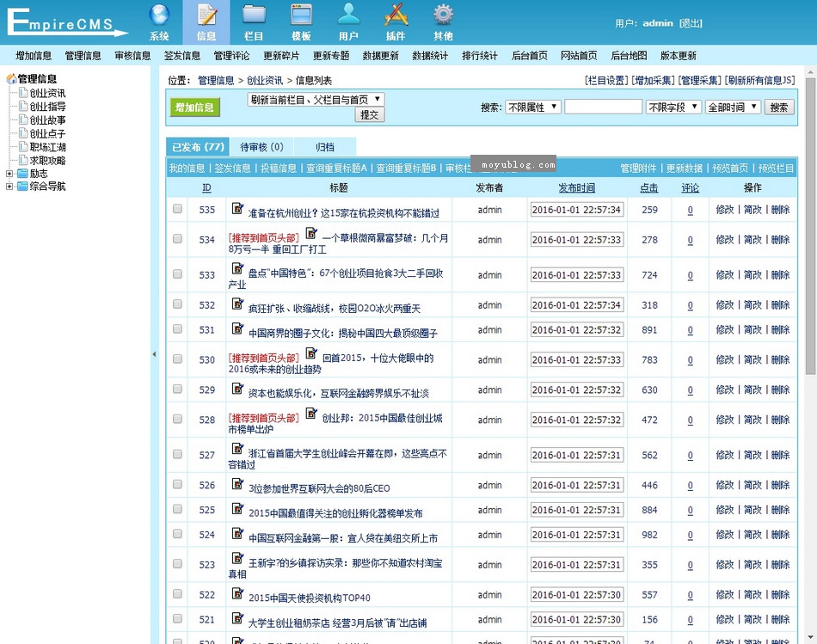Click the page icon beside 求职攻略
The width and height of the screenshot is (817, 644).
(23, 160)
